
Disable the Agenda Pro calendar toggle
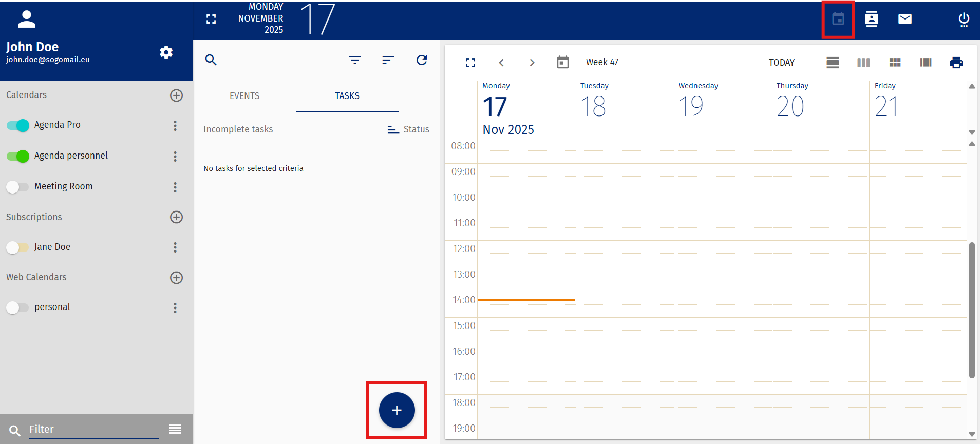[18, 125]
